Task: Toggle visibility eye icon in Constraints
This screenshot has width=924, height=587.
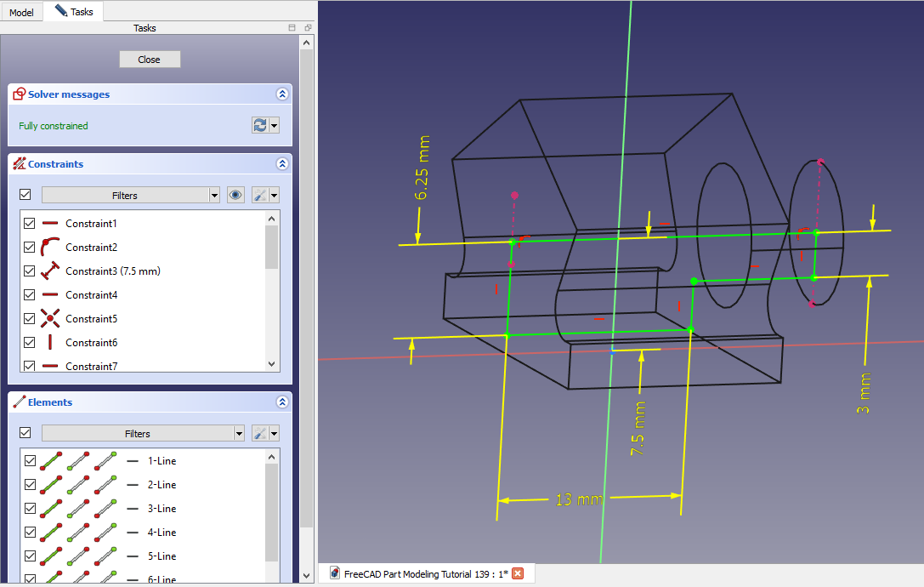Action: pyautogui.click(x=236, y=195)
